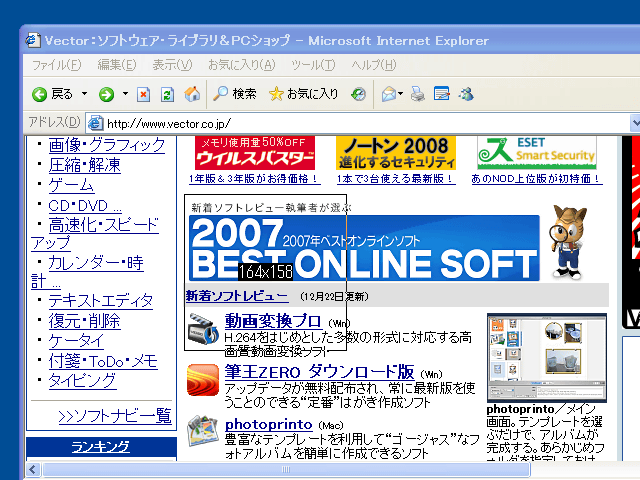Stop page loading with red X icon
This screenshot has width=640, height=480.
143,94
